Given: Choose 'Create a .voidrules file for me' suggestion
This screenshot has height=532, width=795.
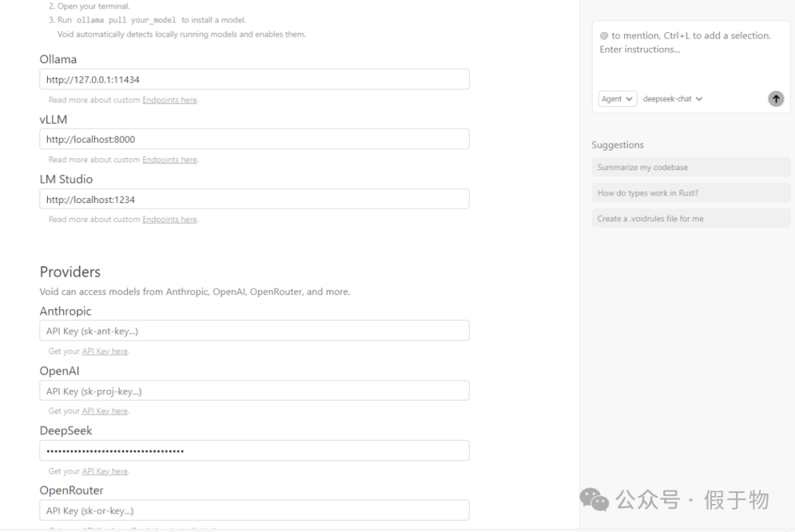Looking at the screenshot, I should click(690, 219).
